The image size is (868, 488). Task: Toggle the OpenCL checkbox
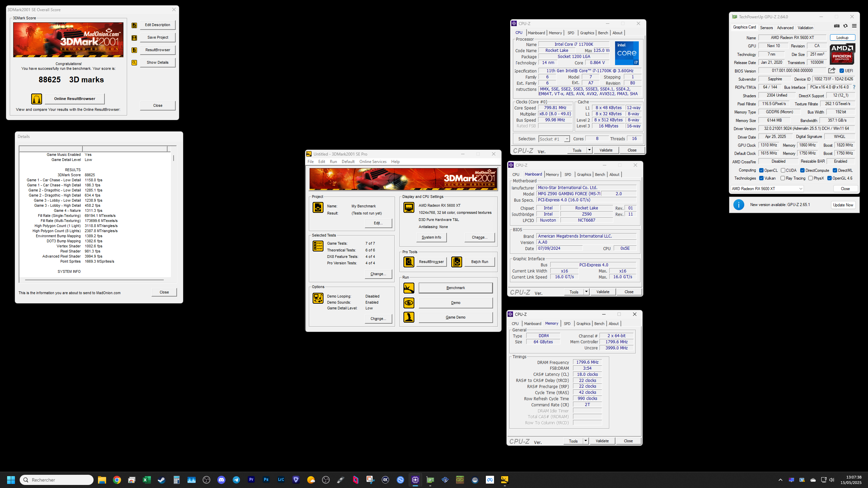click(762, 170)
